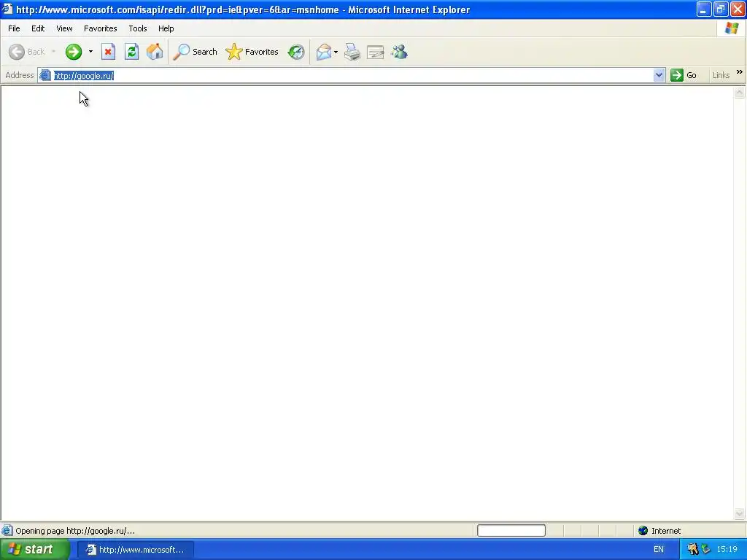Restore down the browser window

(x=721, y=9)
